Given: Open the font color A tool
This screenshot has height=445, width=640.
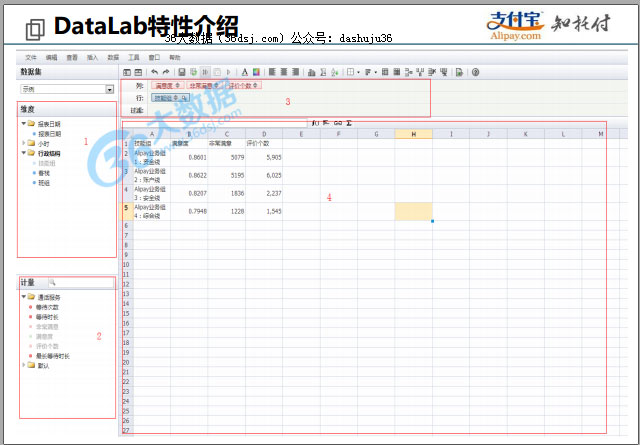Looking at the screenshot, I should click(244, 72).
